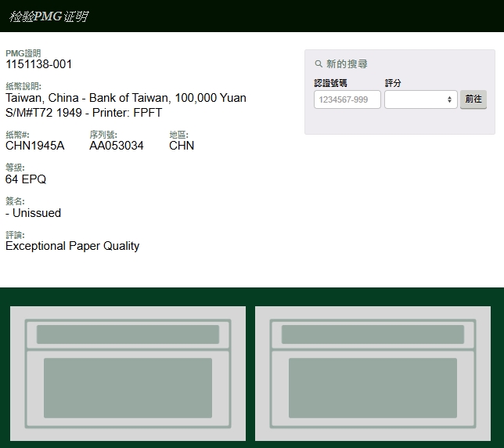Click the 評分 field label
Screen dimensions: 504x448
[393, 83]
